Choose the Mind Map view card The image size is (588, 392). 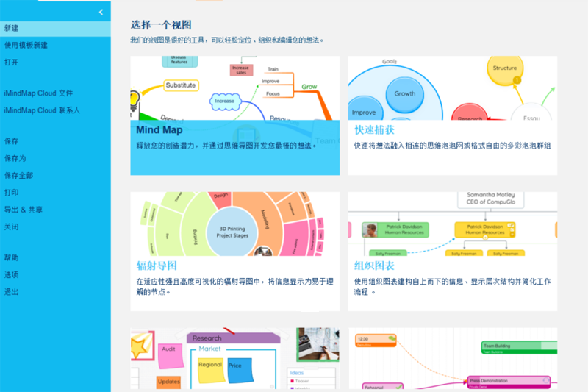[234, 115]
